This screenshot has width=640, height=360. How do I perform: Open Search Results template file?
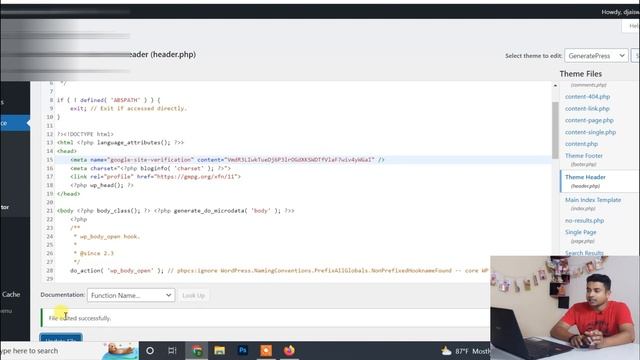pyautogui.click(x=584, y=253)
